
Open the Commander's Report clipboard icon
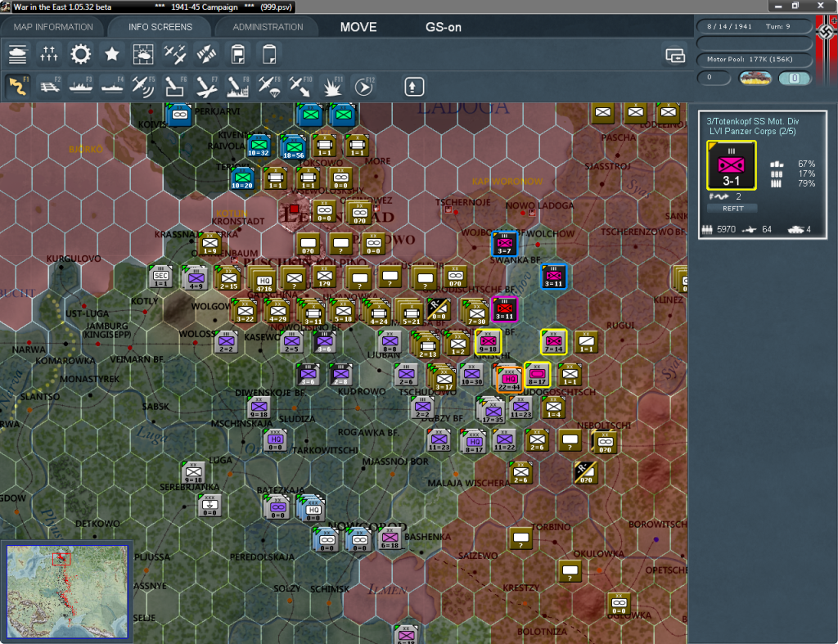[238, 54]
